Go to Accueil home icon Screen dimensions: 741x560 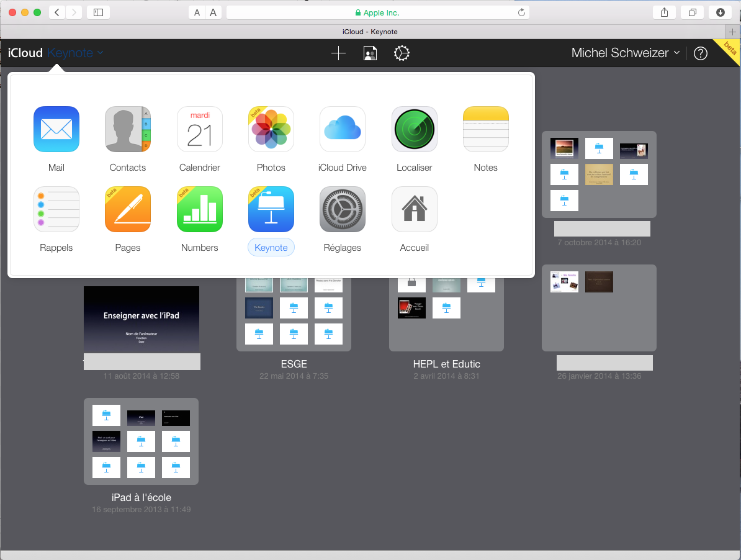pyautogui.click(x=414, y=209)
